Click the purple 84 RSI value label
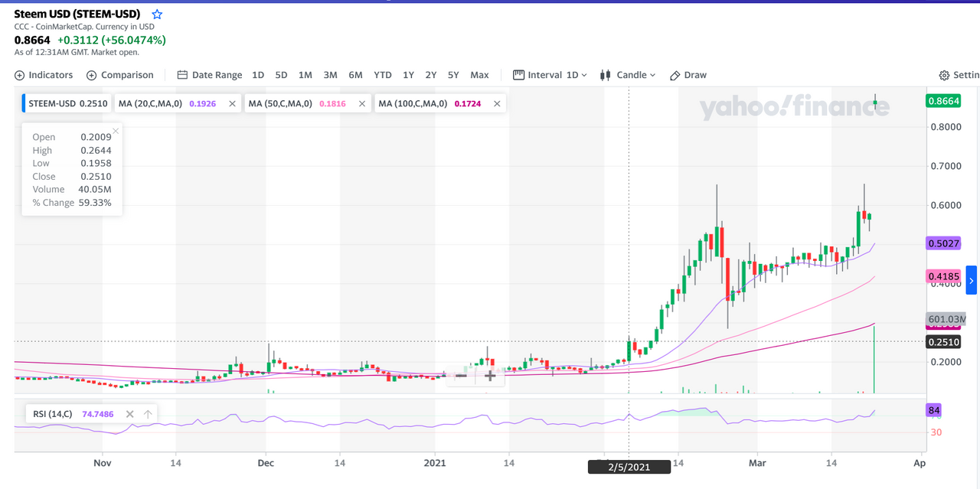 click(x=934, y=411)
